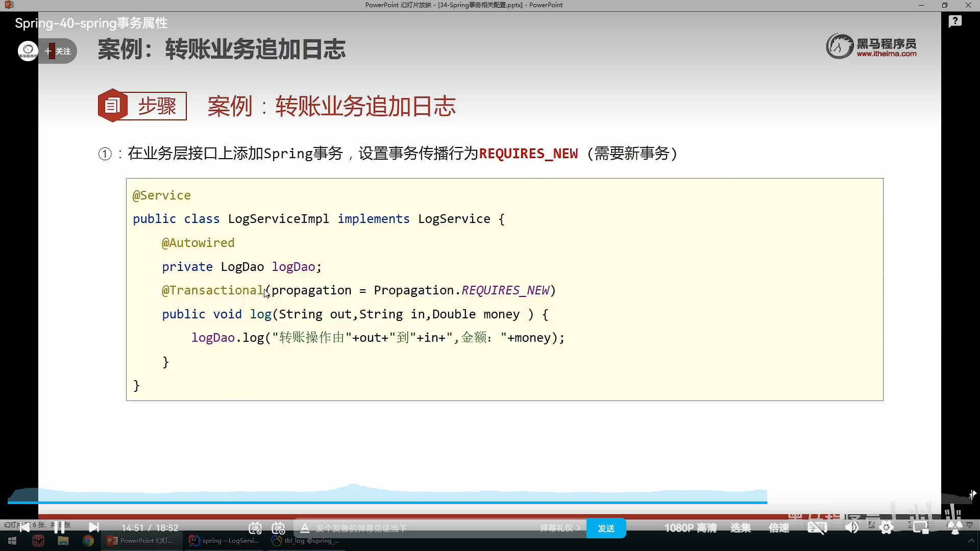
Task: Mute the video volume
Action: pos(851,528)
